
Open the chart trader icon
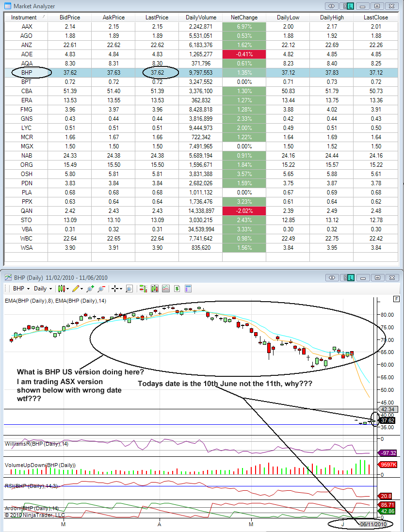click(143, 289)
